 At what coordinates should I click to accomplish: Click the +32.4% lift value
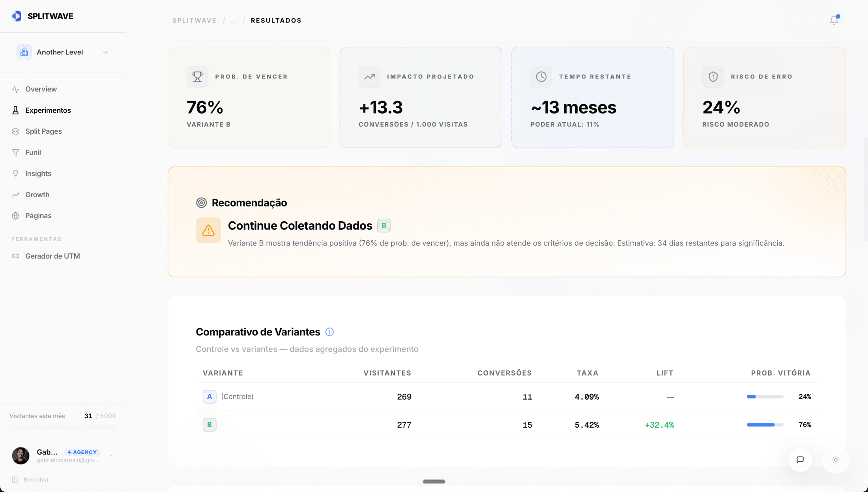click(659, 425)
